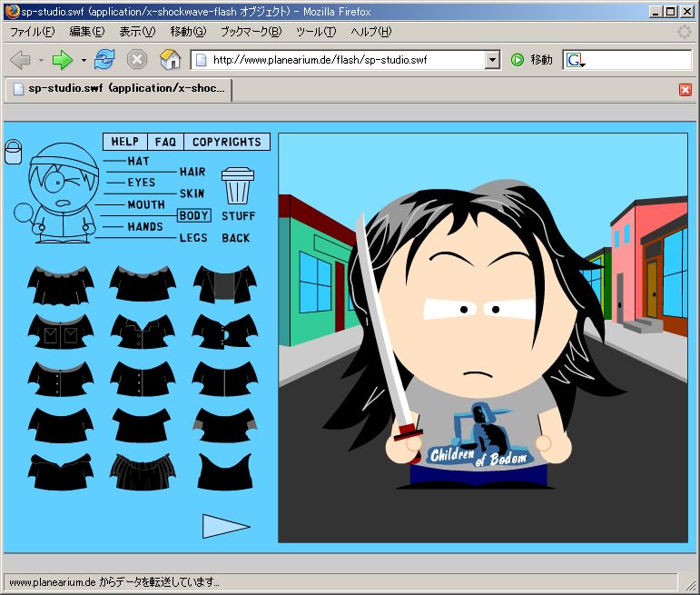Choose the side-buttoned top in second row right

coord(225,332)
